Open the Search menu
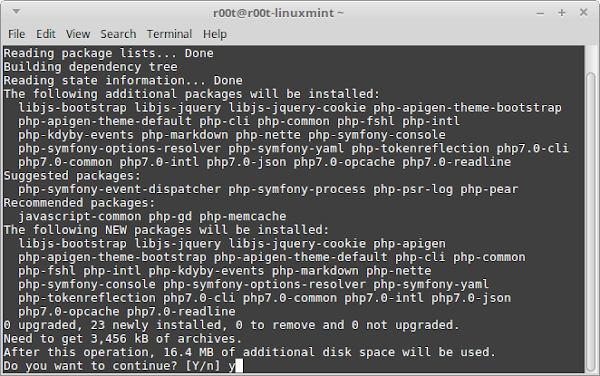The image size is (600, 376). (x=118, y=34)
